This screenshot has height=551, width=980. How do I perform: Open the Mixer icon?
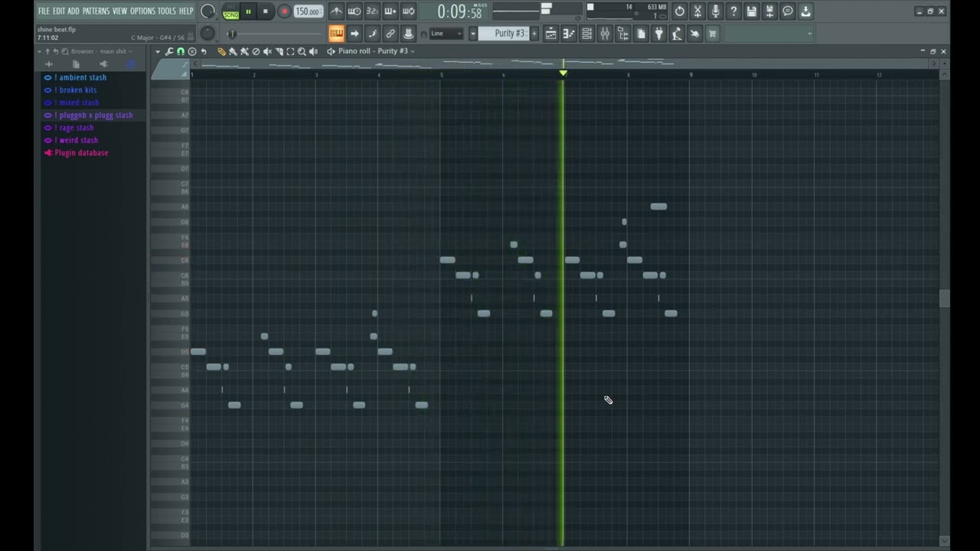click(x=605, y=34)
